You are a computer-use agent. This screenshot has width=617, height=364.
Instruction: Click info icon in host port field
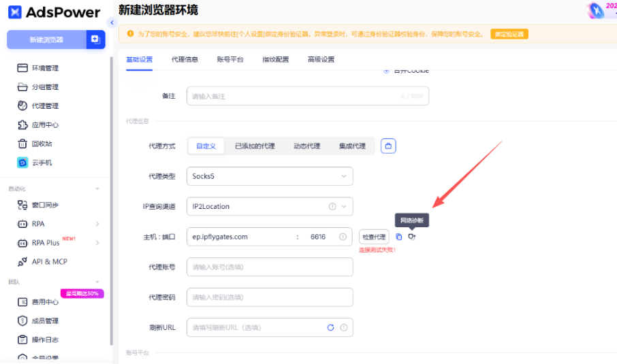pos(343,237)
